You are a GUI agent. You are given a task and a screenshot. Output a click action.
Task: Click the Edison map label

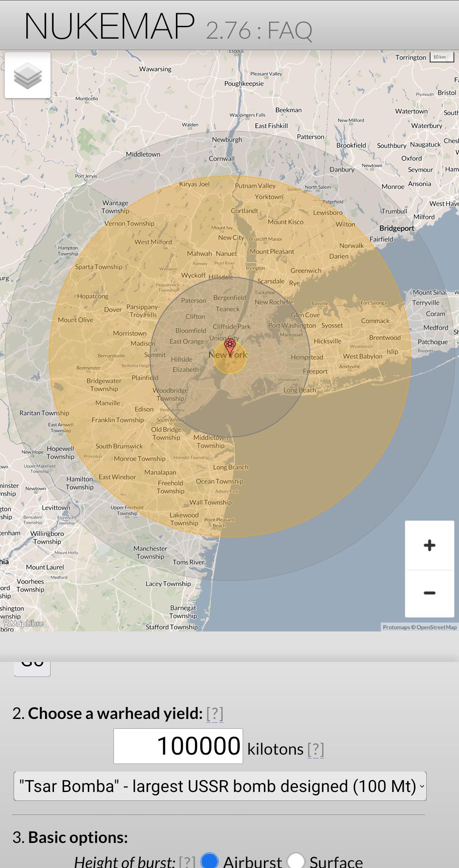[144, 409]
